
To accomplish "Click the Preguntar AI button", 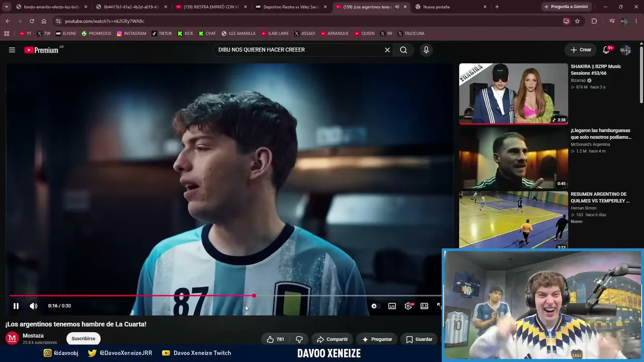I will 377,339.
